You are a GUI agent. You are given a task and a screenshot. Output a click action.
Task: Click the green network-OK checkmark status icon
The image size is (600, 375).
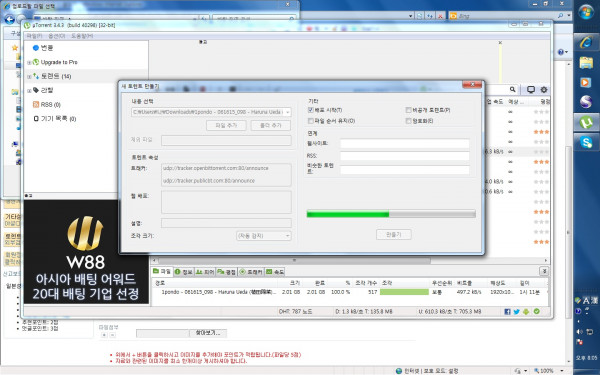536,311
